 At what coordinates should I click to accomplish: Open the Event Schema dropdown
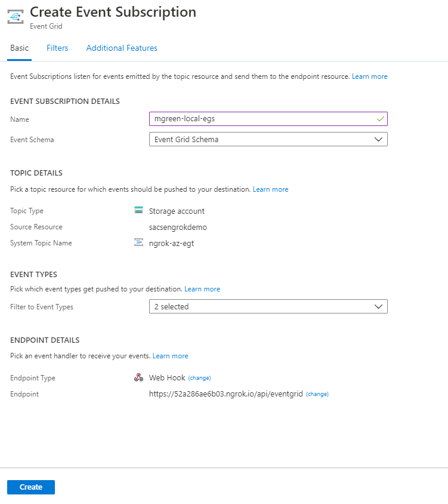click(268, 139)
